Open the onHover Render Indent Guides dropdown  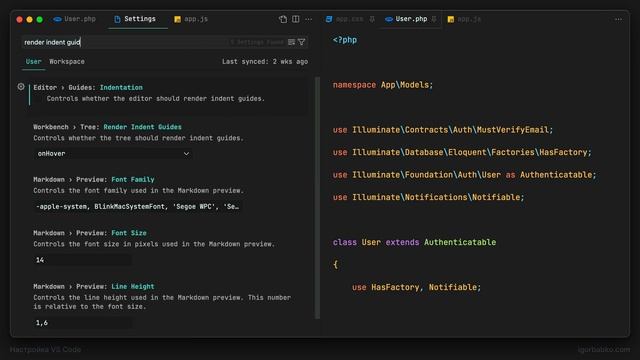(x=113, y=154)
